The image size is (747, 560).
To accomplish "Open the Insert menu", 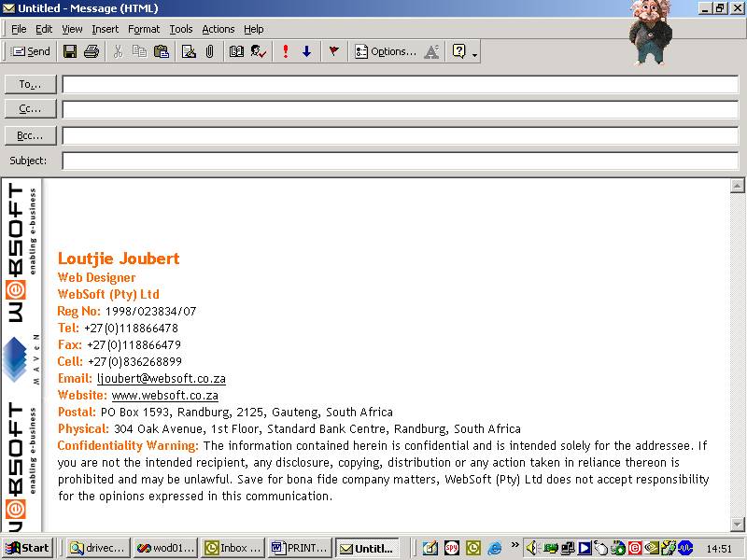I will point(105,29).
